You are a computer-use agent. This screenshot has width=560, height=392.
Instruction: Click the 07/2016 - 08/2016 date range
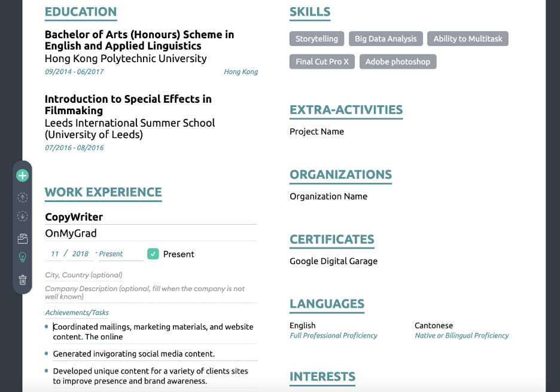(74, 148)
